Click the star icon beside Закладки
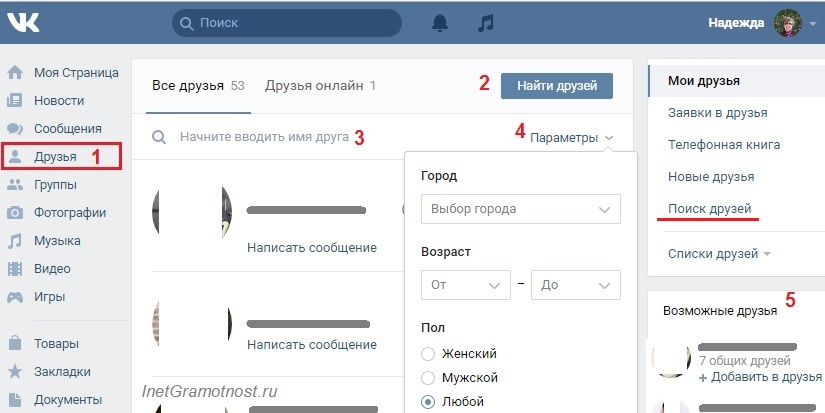Viewport: 825px width, 413px height. [x=15, y=371]
